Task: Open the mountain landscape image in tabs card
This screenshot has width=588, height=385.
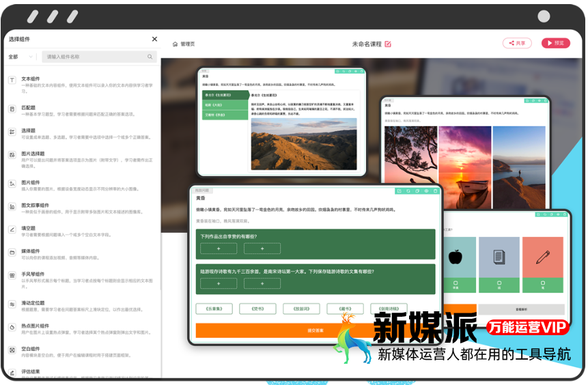Action: click(x=304, y=144)
